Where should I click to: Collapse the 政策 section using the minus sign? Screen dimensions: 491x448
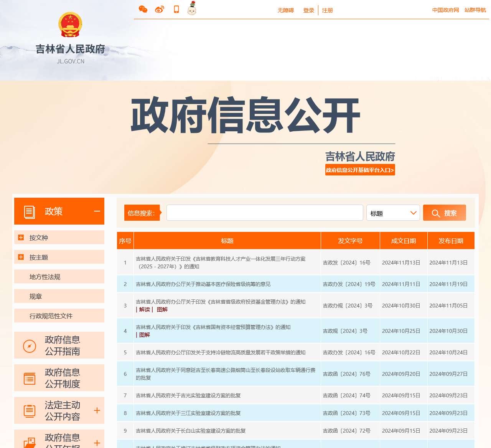96,211
